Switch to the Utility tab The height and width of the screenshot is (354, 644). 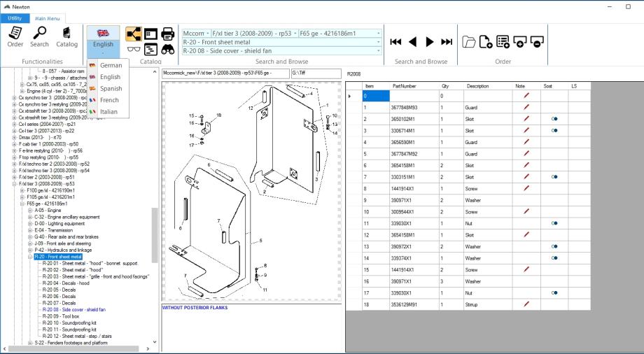[x=15, y=18]
